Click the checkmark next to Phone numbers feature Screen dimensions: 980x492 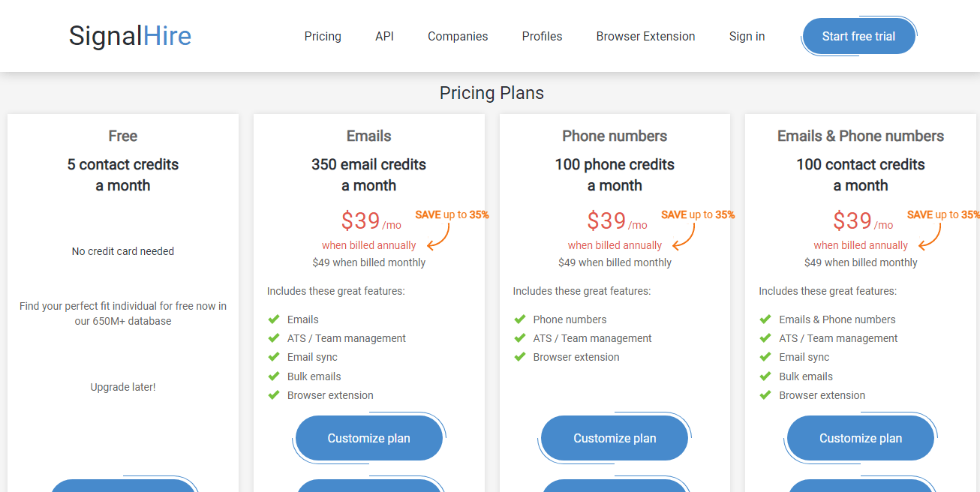tap(520, 319)
